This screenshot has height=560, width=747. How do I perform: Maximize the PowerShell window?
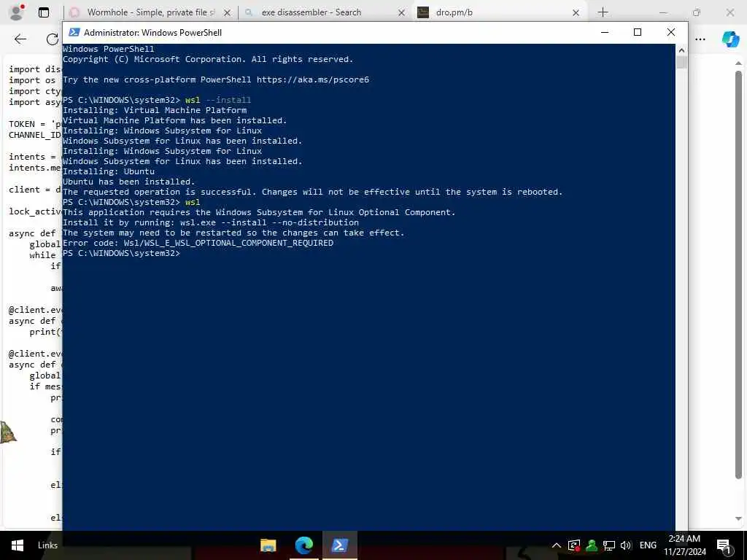point(638,32)
